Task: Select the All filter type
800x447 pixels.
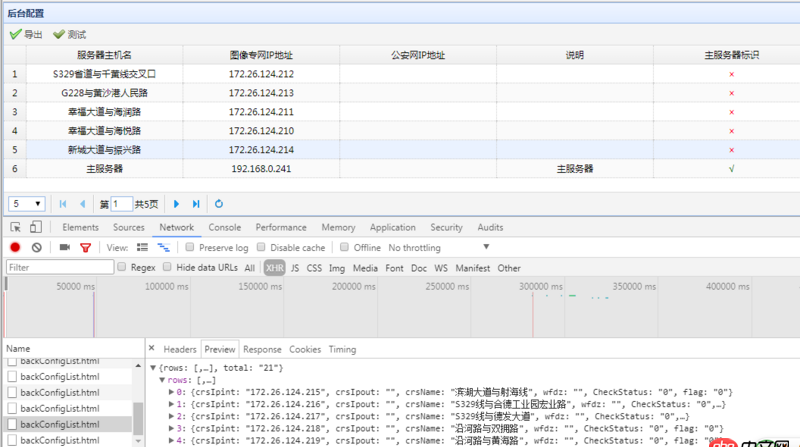Action: pyautogui.click(x=249, y=268)
